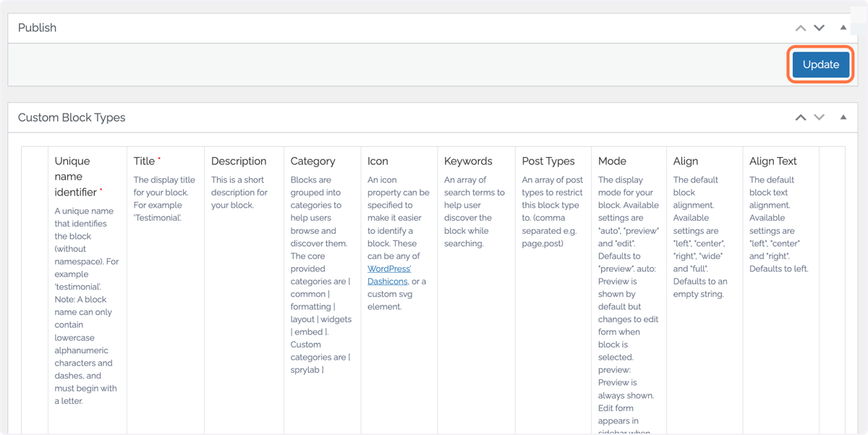Click 'Blocks are grouped into categories' text
The height and width of the screenshot is (435, 868).
[321, 275]
